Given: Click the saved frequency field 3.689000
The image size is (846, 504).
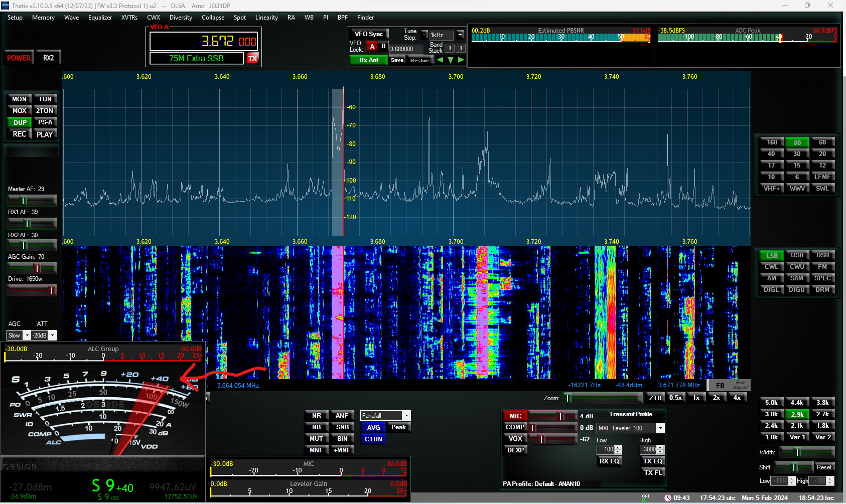Looking at the screenshot, I should [406, 49].
